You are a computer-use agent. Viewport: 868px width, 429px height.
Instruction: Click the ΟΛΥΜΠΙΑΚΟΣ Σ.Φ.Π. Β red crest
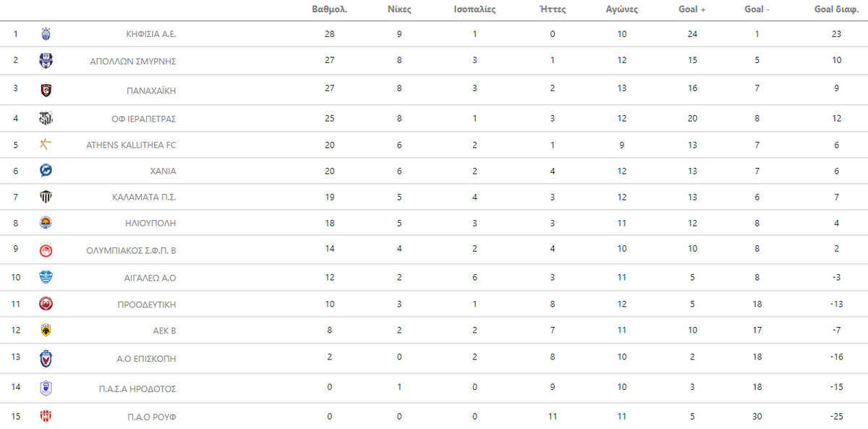(x=46, y=250)
